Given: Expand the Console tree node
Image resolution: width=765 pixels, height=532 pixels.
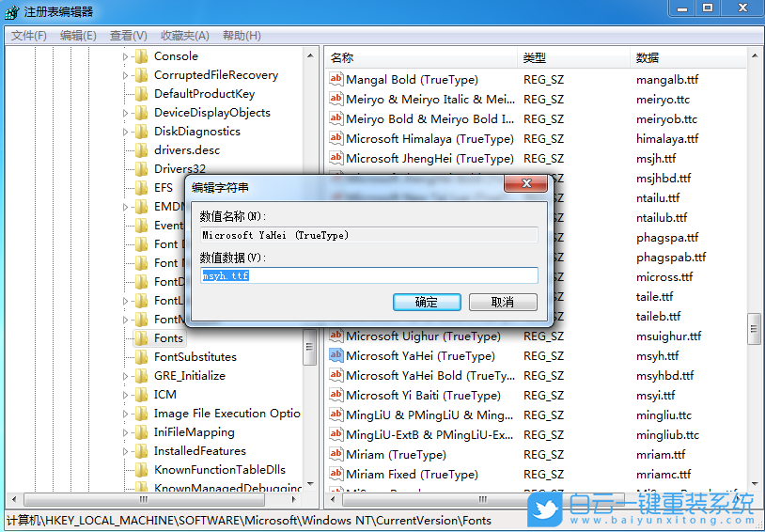Looking at the screenshot, I should click(125, 56).
